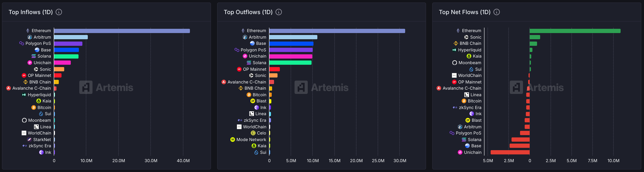This screenshot has height=172, width=644.
Task: Click the Unichain bar in Top Outflows chart
Action: click(x=291, y=56)
